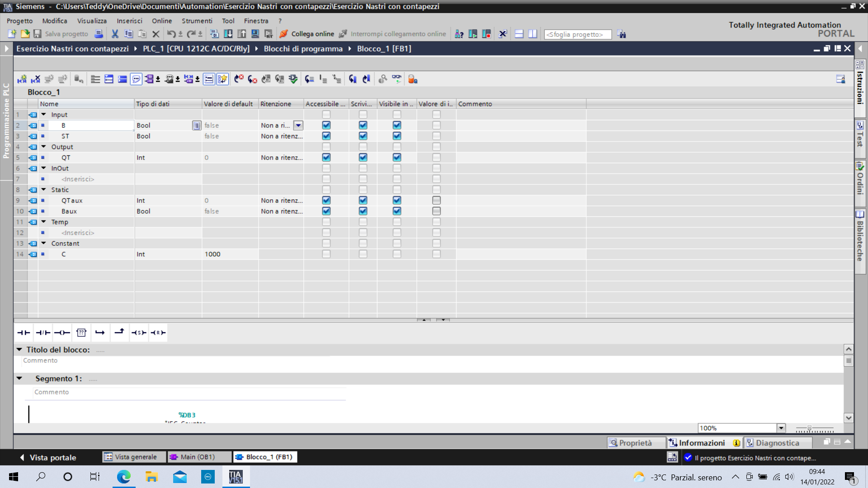The image size is (868, 488).
Task: Click the print icon in main toolbar
Action: 99,34
